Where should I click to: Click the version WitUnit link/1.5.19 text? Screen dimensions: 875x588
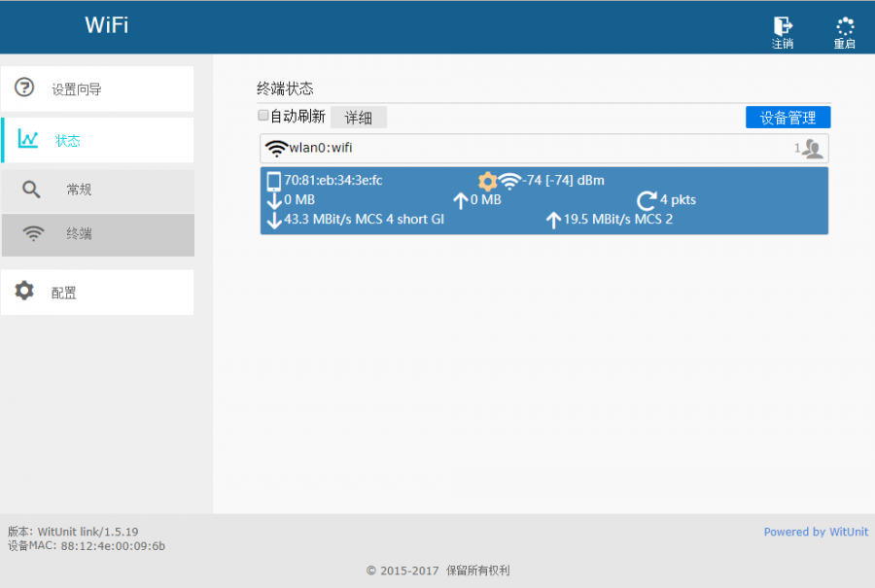click(x=73, y=532)
